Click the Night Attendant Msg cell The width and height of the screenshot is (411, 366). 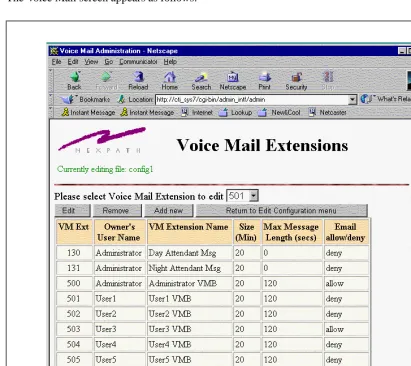[x=190, y=268]
